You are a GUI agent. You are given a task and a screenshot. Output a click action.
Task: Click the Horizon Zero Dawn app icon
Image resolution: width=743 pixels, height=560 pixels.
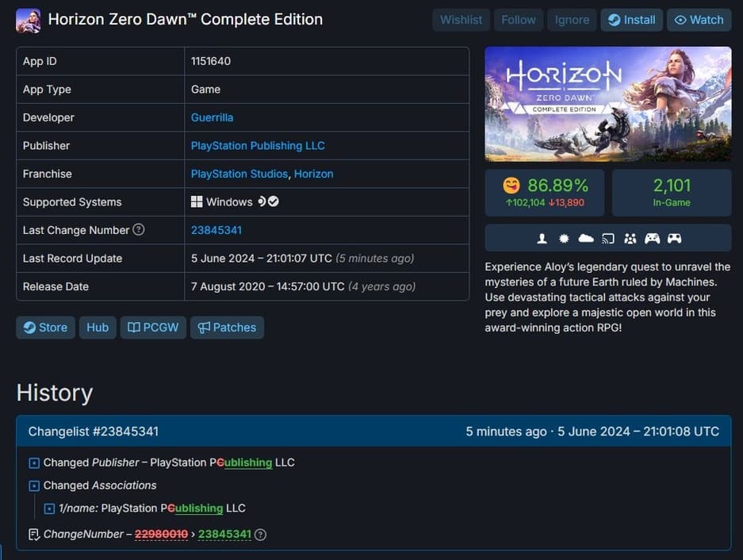tap(28, 21)
